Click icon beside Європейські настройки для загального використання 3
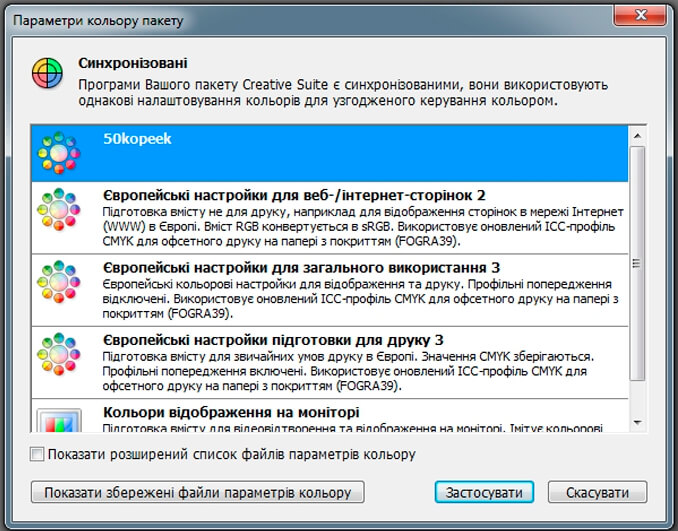Viewport: 678px width, 531px height. tap(57, 288)
